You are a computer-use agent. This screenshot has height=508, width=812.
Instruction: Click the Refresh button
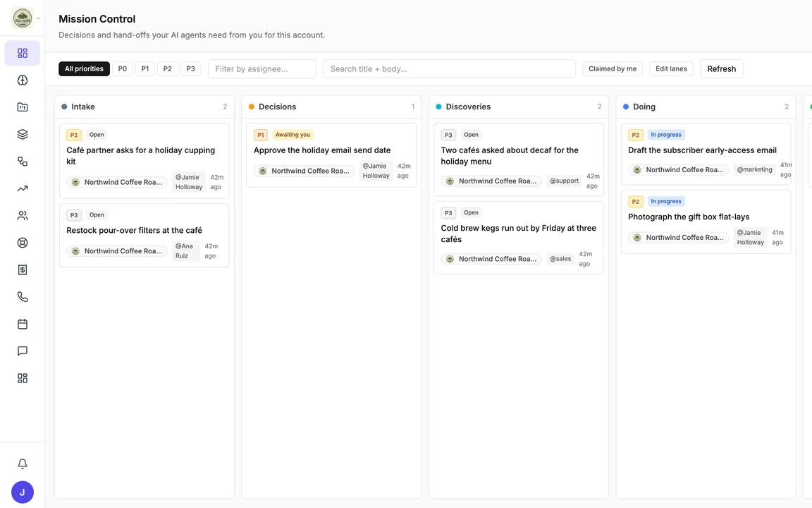point(721,69)
